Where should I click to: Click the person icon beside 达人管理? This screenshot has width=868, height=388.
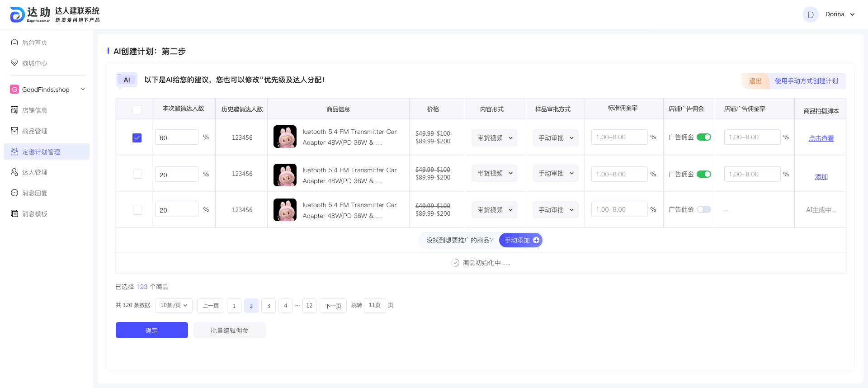14,172
